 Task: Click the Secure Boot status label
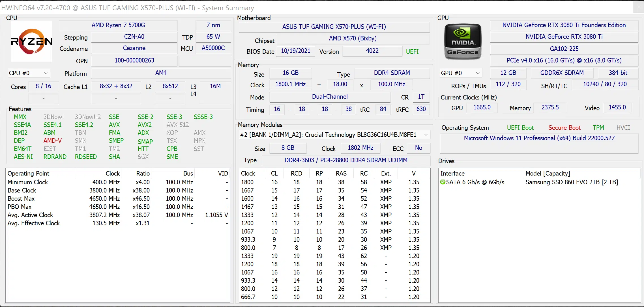coord(564,127)
